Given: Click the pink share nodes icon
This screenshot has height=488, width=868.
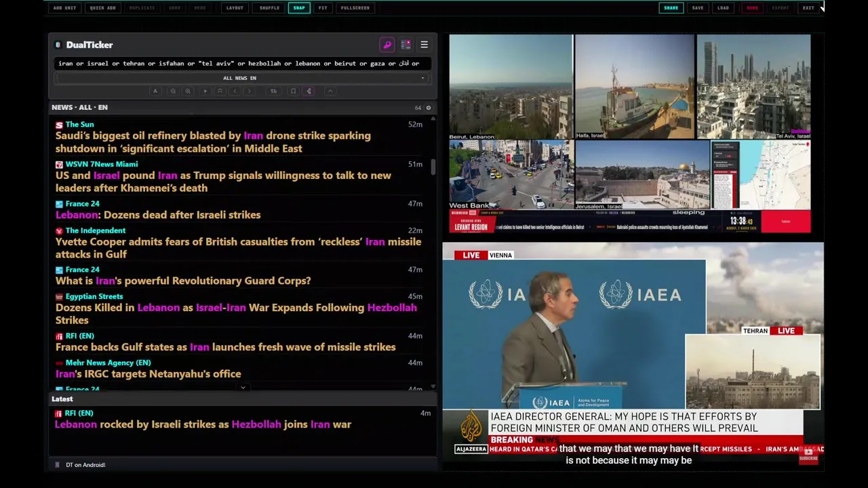Looking at the screenshot, I should pos(309,91).
